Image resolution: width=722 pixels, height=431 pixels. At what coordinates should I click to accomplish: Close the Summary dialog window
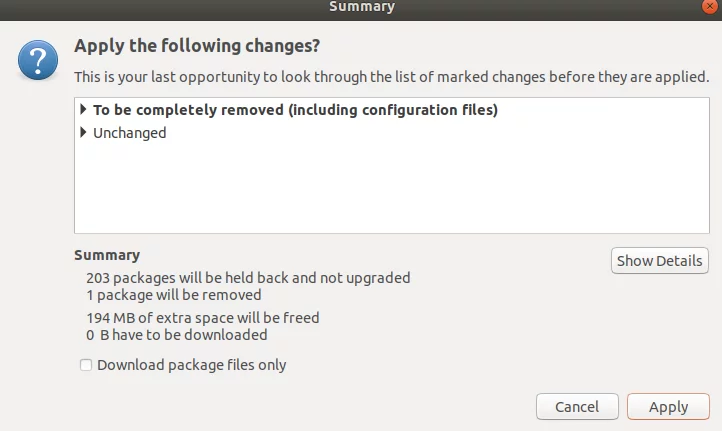(710, 7)
